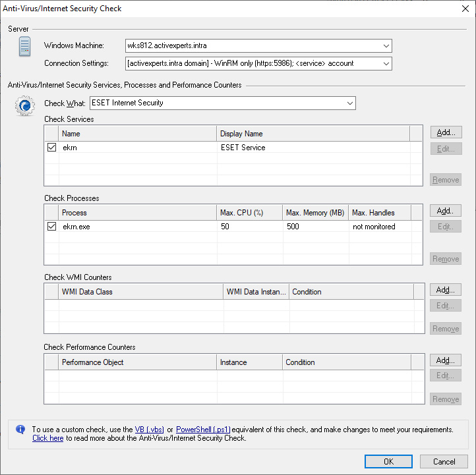Toggle the ekrn.exe process checkbox
Image resolution: width=476 pixels, height=475 pixels.
click(51, 226)
